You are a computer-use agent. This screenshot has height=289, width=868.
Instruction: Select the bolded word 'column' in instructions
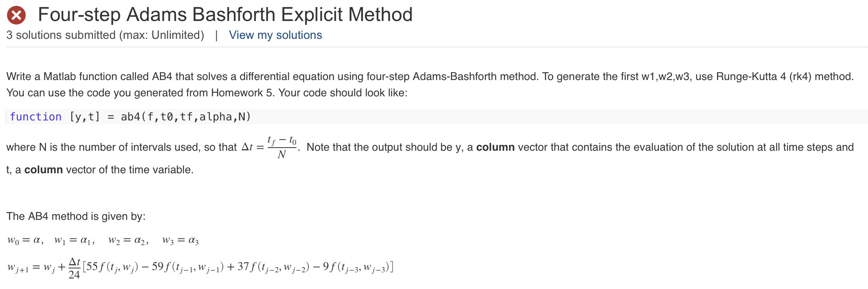coord(495,147)
